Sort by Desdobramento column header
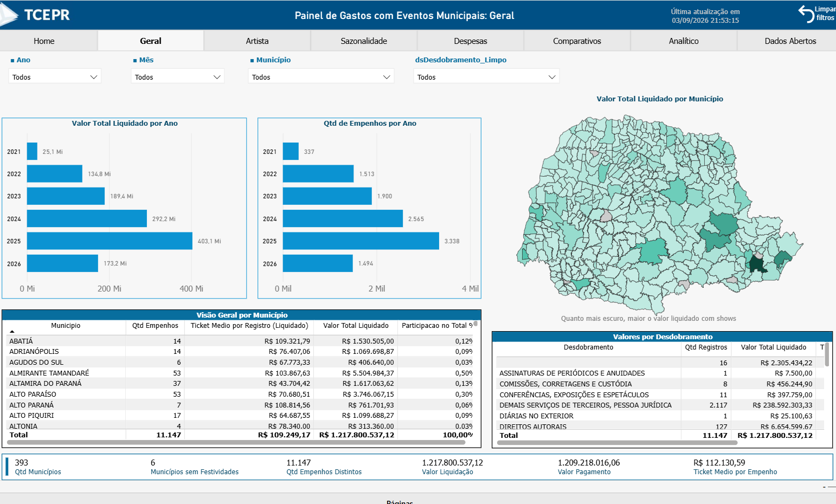Viewport: 836px width, 504px height. click(x=588, y=347)
